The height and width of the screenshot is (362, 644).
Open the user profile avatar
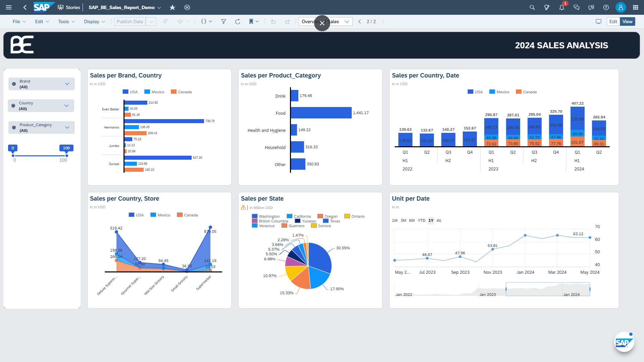pos(621,7)
